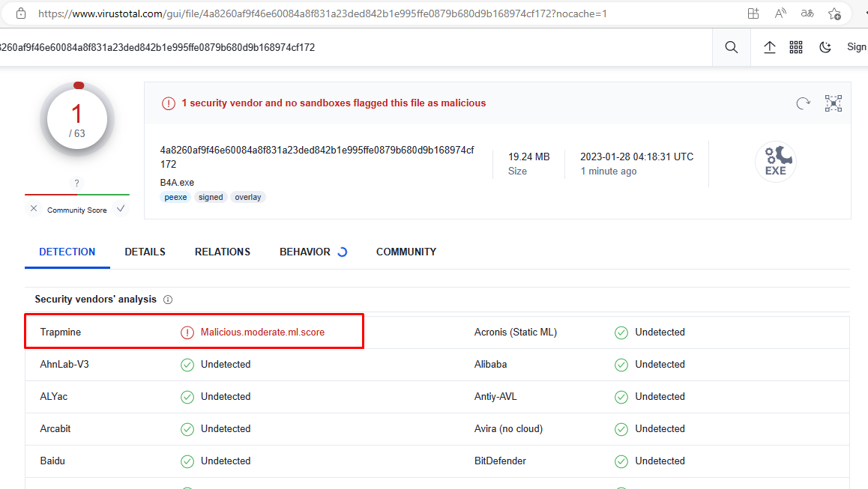This screenshot has width=868, height=489.
Task: Switch to the COMMUNITY tab
Action: tap(406, 252)
